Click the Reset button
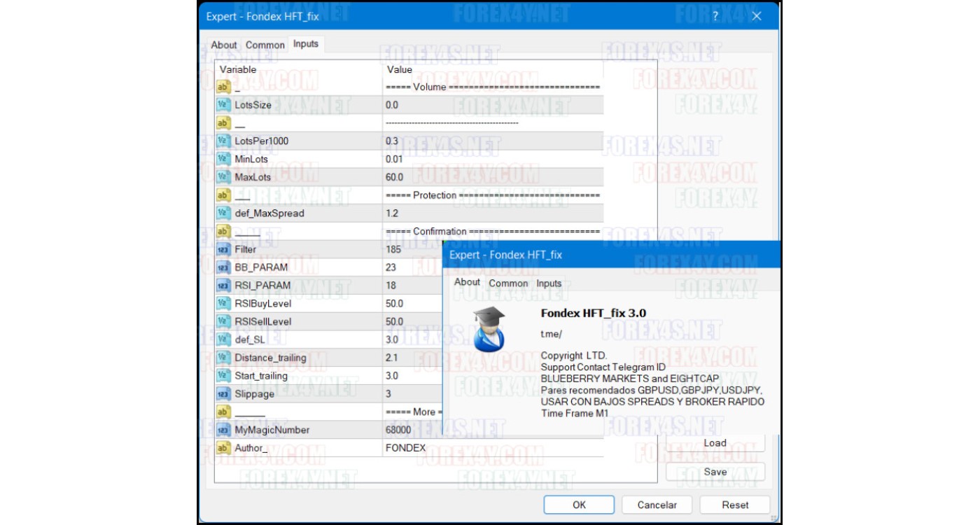 point(735,505)
